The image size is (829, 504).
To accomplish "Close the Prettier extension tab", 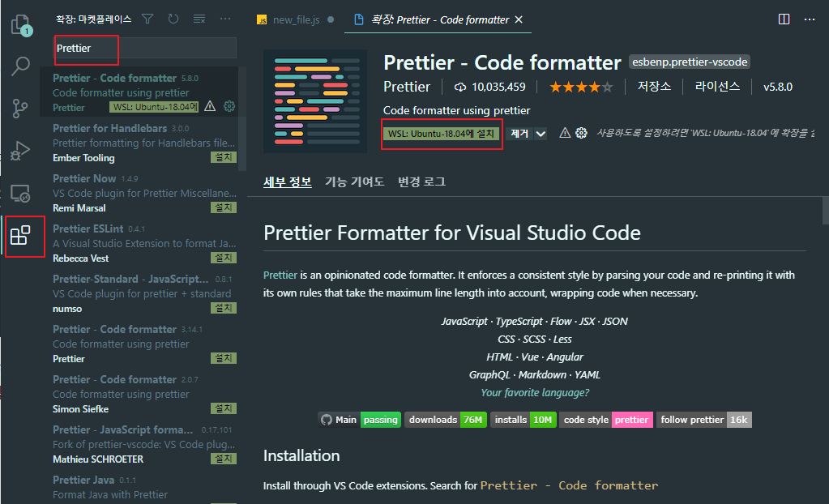I will click(519, 19).
